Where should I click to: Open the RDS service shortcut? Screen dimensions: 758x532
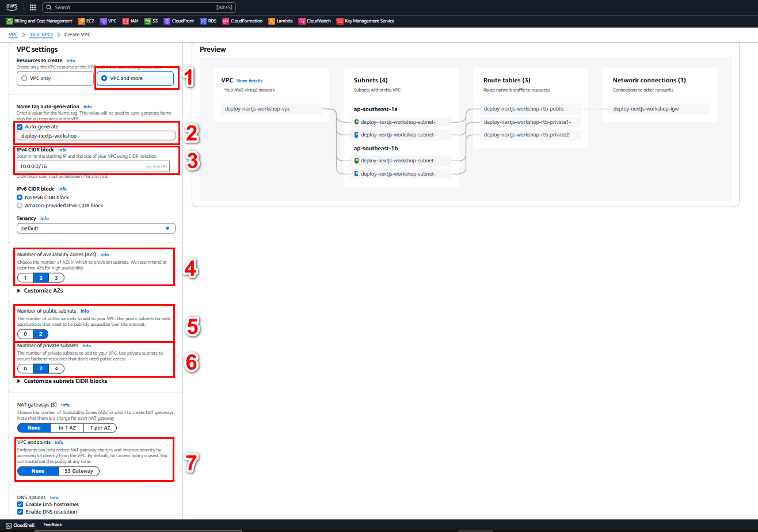208,21
